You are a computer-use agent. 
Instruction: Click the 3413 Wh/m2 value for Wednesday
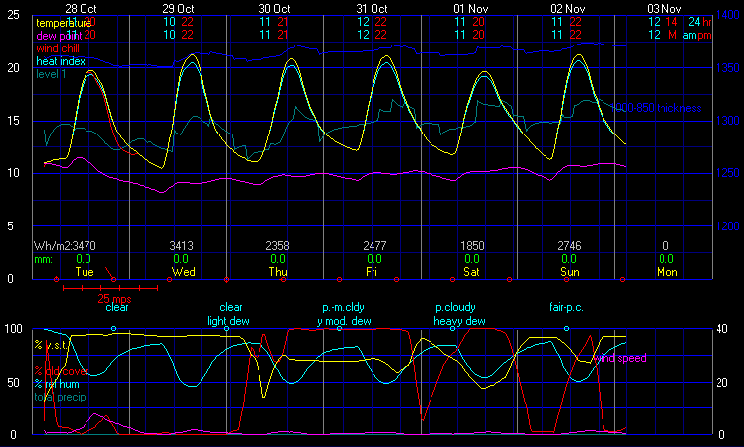(181, 245)
